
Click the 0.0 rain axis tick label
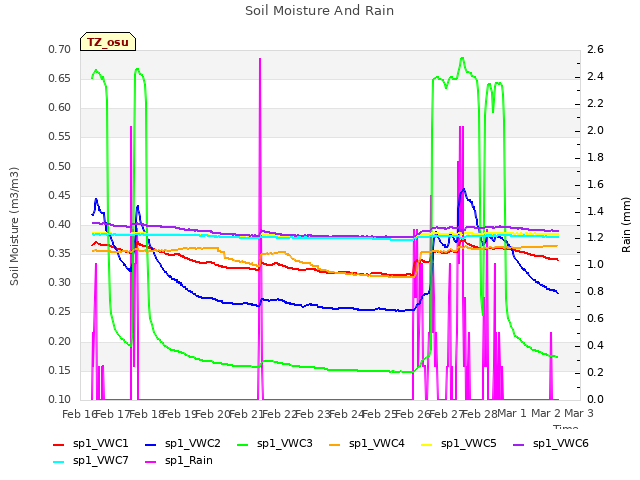pos(596,399)
